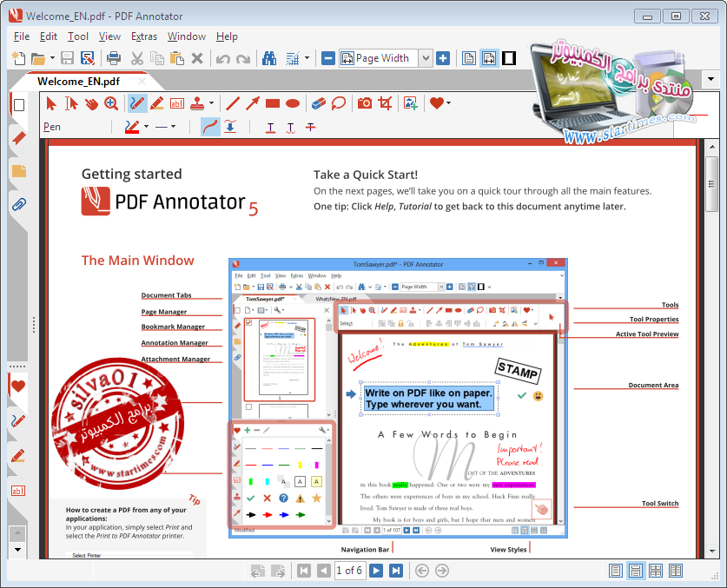The width and height of the screenshot is (727, 588).
Task: Open the Page Width zoom dropdown
Action: pos(426,57)
